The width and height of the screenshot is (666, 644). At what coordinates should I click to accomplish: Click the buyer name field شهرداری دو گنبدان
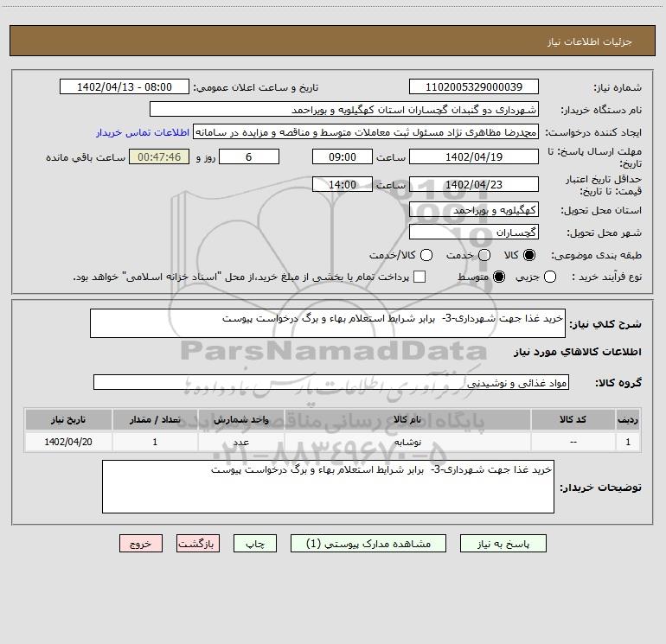pos(344,110)
